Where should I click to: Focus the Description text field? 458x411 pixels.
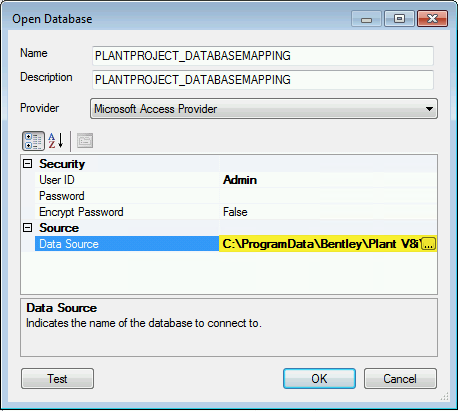click(263, 80)
